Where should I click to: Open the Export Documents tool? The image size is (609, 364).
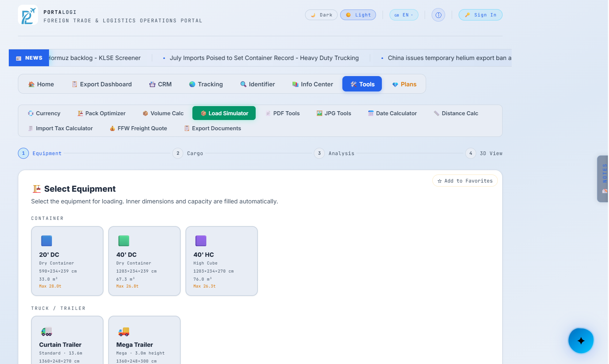(x=213, y=128)
